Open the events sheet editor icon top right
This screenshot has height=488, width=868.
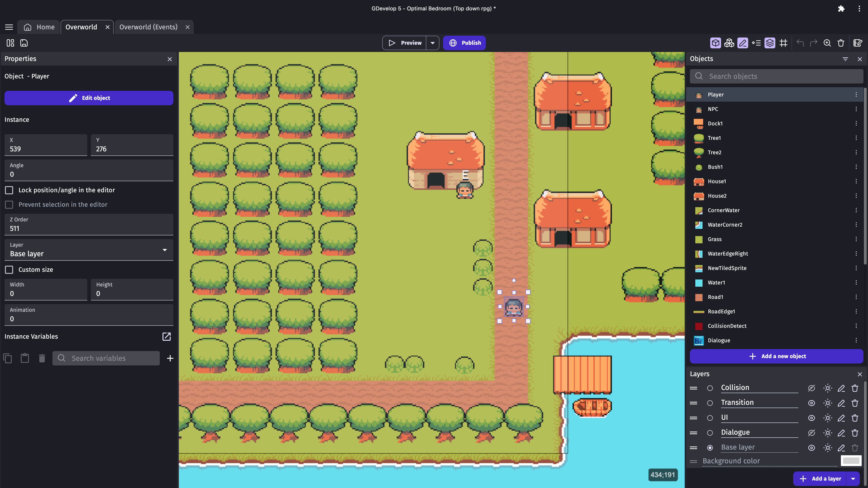click(858, 43)
